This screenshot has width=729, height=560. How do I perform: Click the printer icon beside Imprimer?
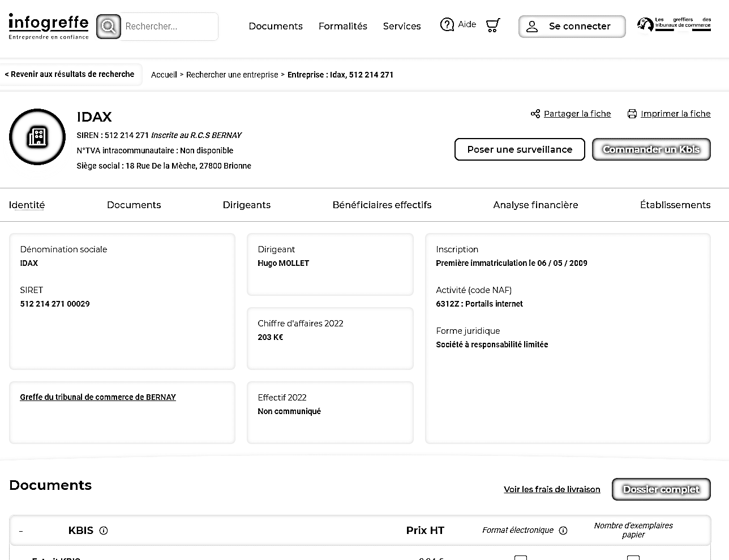[632, 114]
